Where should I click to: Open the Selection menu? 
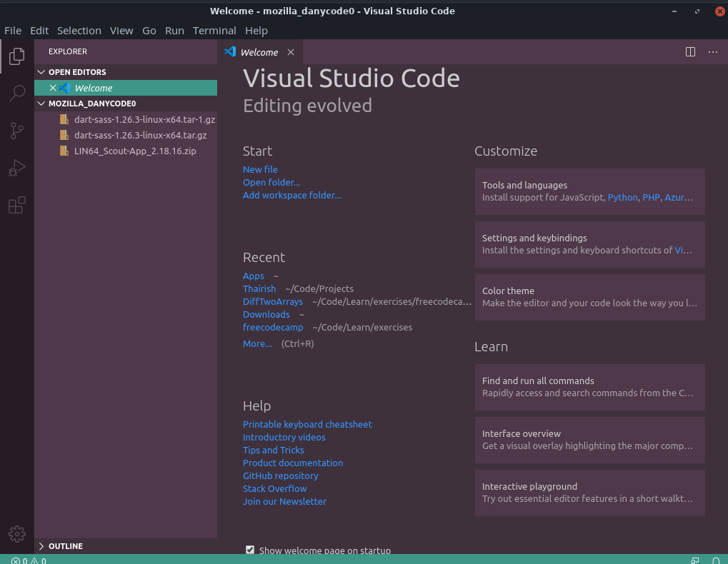(x=79, y=31)
